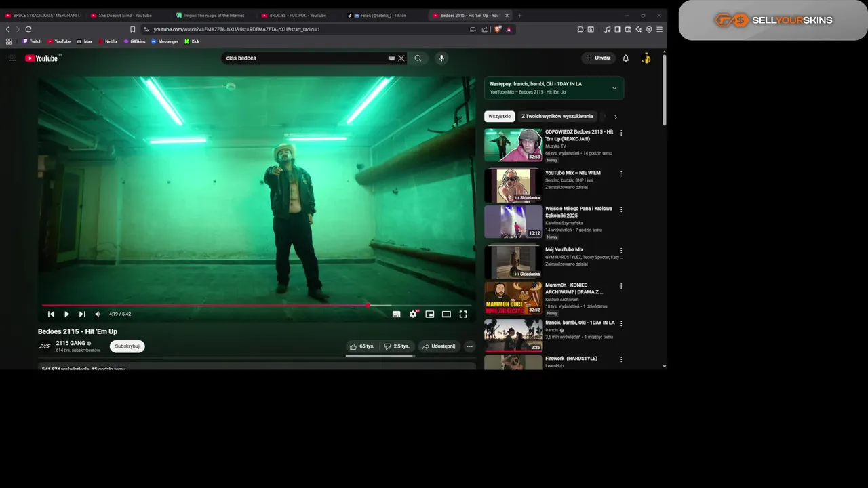Open options for Mammon KONIEC ARCHIWUM video
Viewport: 868px width, 488px height.
(x=621, y=286)
